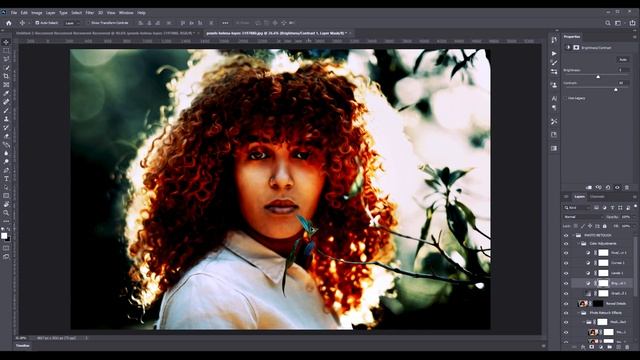Select the Reveal Details layer thumbnail
The image size is (640, 360).
(x=583, y=304)
